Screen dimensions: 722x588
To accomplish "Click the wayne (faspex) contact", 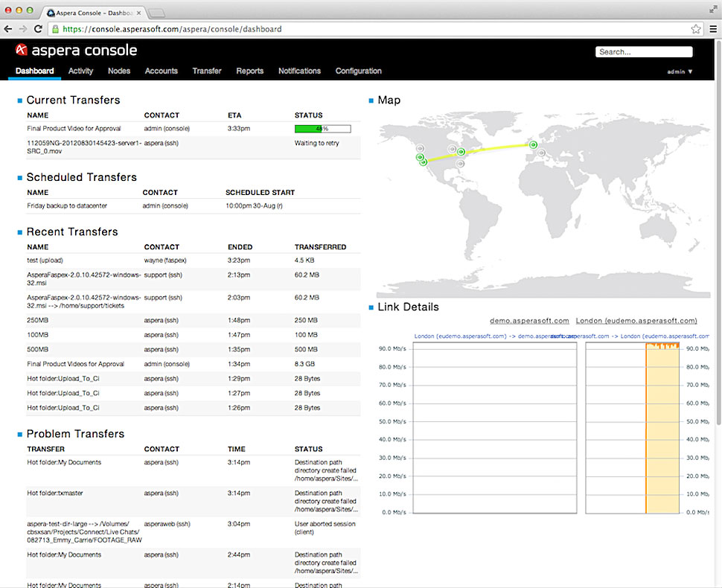I will click(165, 261).
